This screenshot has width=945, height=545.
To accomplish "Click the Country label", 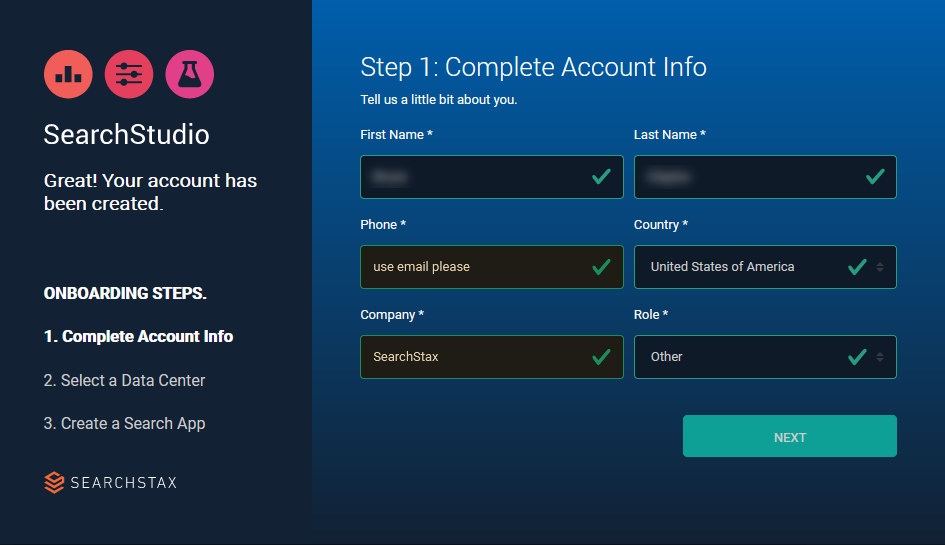I will tap(661, 225).
